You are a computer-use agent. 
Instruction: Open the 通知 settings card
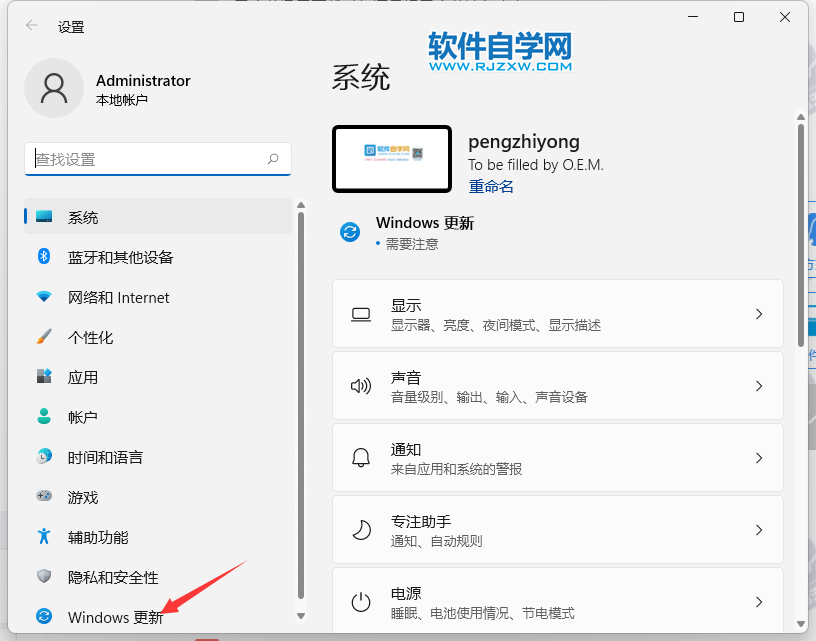[557, 457]
